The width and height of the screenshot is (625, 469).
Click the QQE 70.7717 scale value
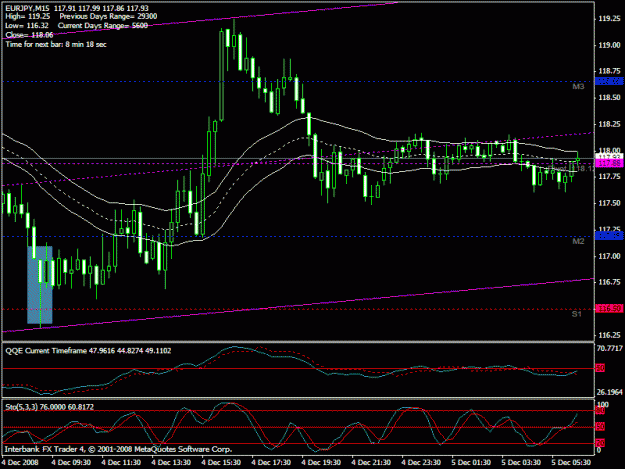point(609,348)
